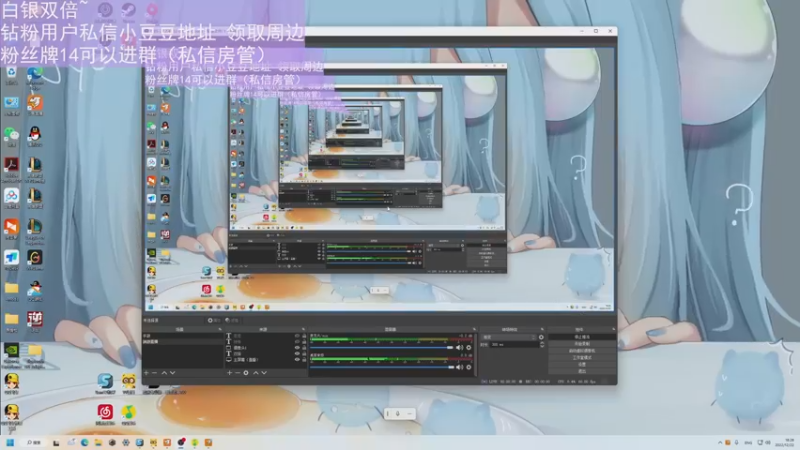Lock the first text source
The width and height of the screenshot is (800, 450).
click(304, 336)
